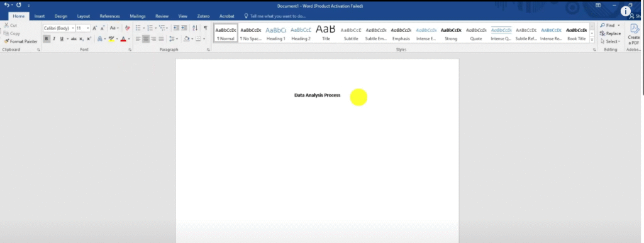Screen dimensions: 644x243
Task: Toggle Center alignment
Action: click(146, 39)
